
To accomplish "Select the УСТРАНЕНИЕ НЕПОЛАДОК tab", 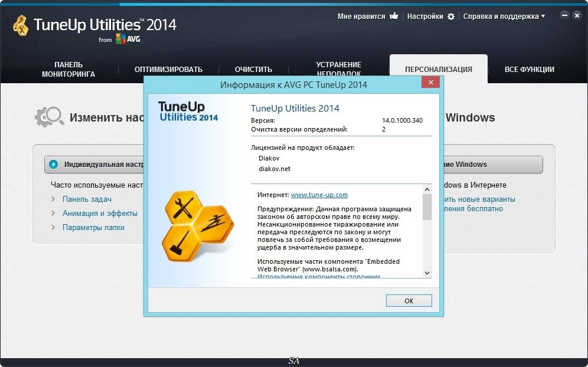I will coord(339,68).
